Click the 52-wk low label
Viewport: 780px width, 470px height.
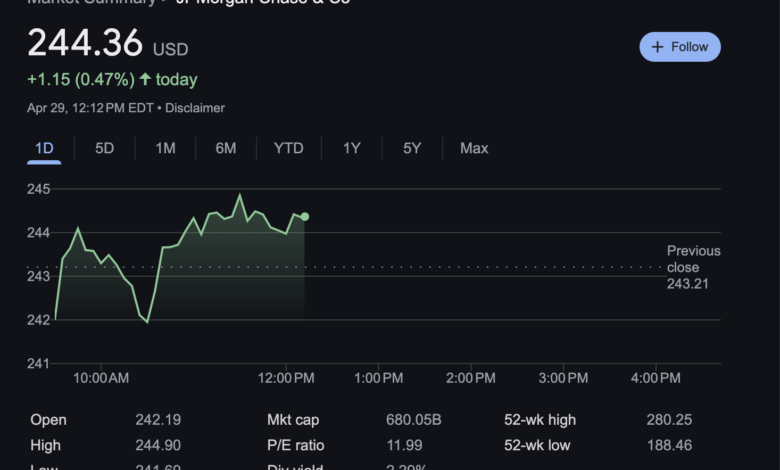tap(537, 445)
